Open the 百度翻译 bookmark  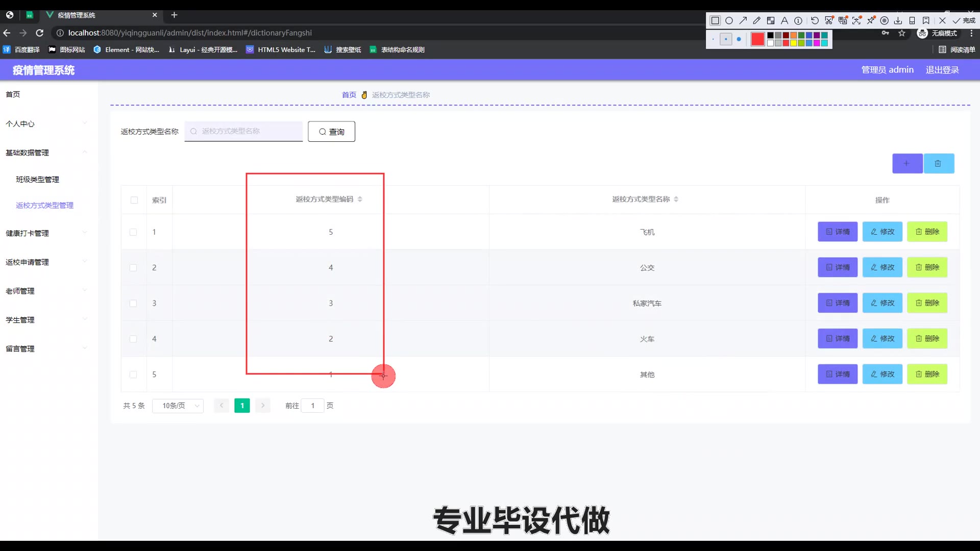click(x=21, y=49)
